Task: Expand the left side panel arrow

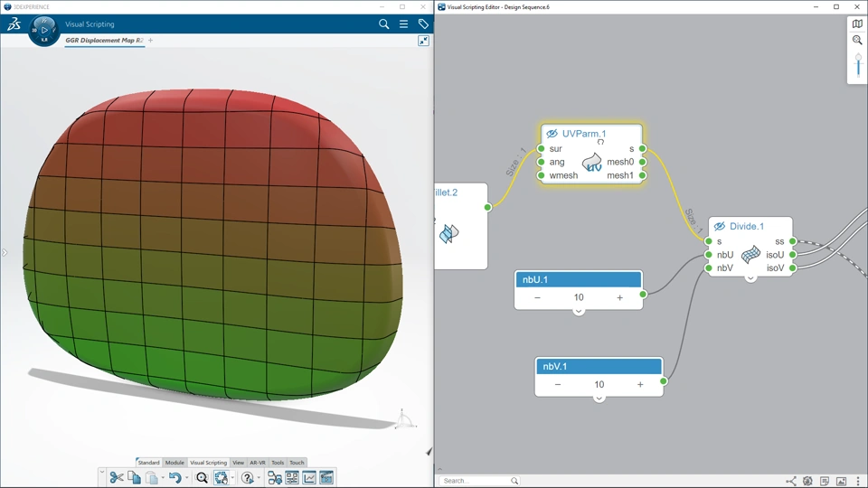Action: pyautogui.click(x=5, y=253)
